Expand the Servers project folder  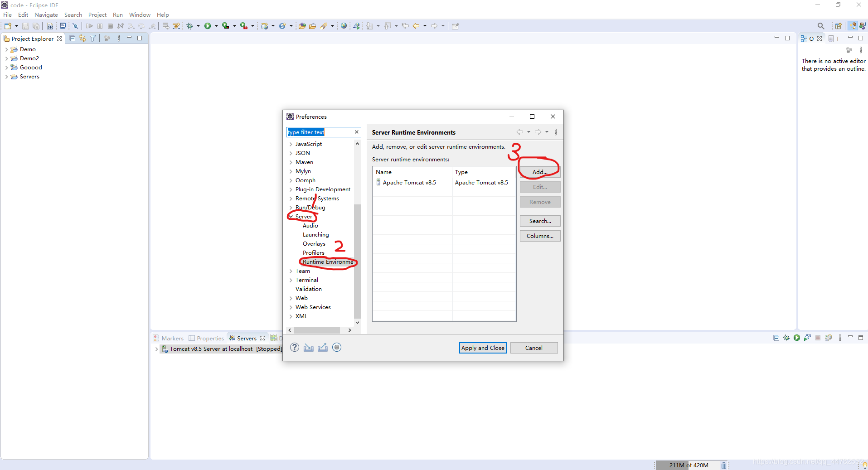click(6, 77)
